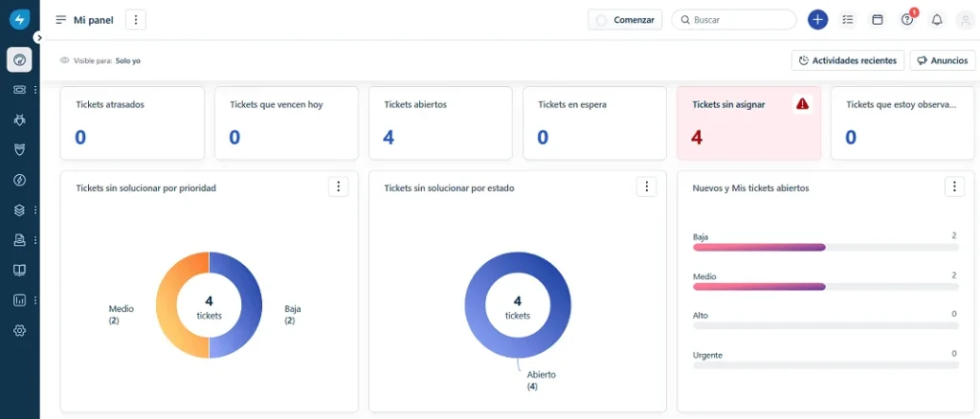Click the Solo yo visibility text

pos(128,61)
